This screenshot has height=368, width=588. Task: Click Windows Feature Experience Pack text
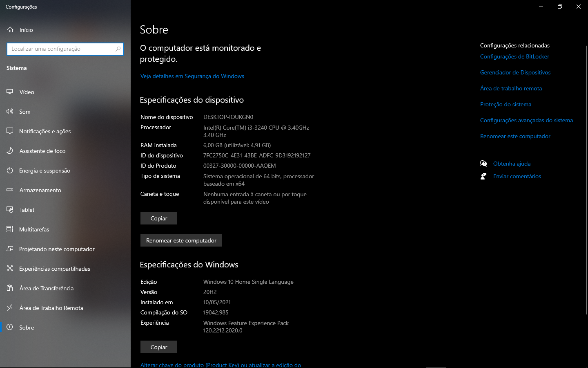click(x=246, y=327)
